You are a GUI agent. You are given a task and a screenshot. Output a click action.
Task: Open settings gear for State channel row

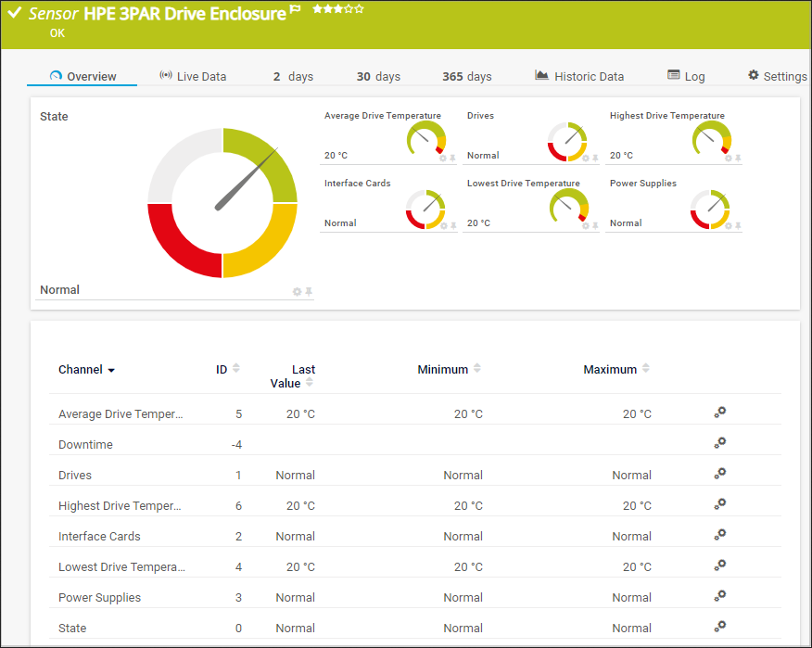click(x=719, y=627)
